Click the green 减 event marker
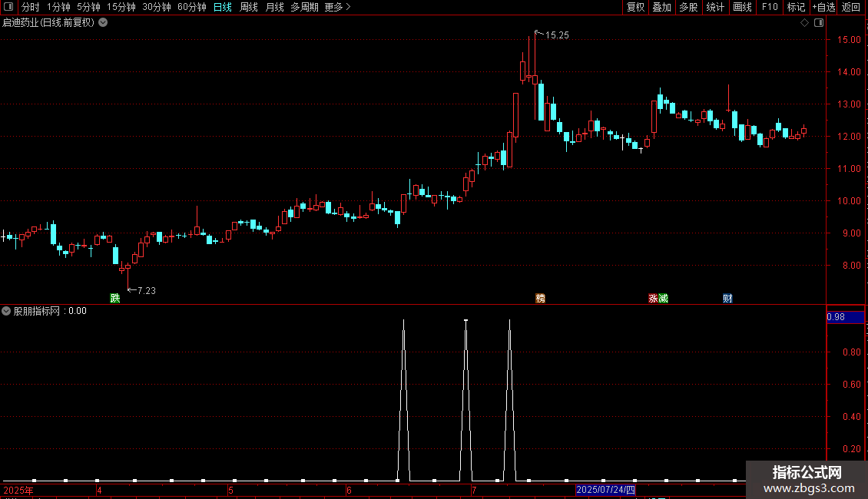The image size is (868, 499). point(663,298)
